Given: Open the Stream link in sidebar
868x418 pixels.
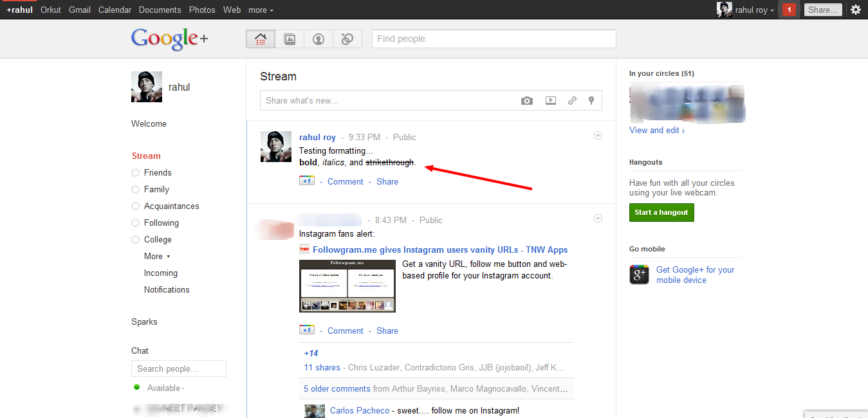Looking at the screenshot, I should [x=146, y=156].
